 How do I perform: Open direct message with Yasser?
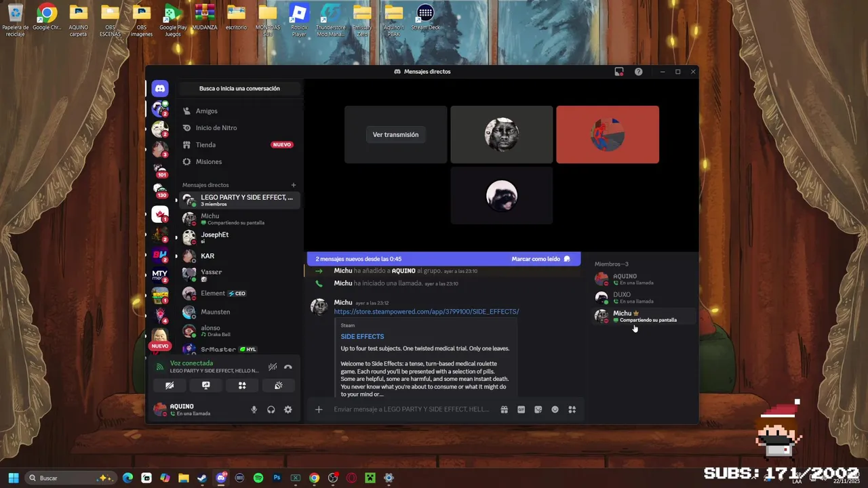click(239, 274)
